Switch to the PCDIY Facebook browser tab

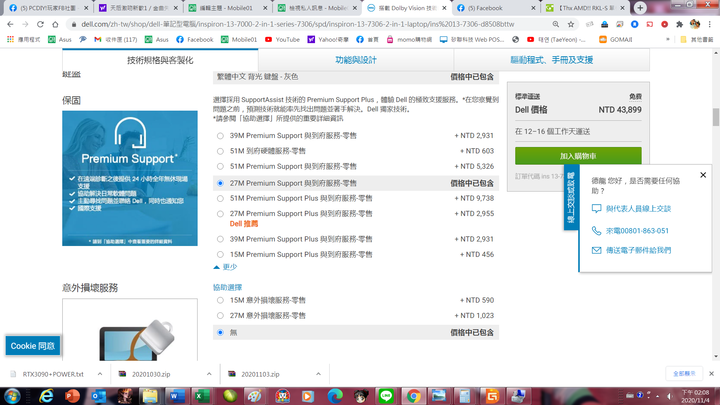pos(48,8)
